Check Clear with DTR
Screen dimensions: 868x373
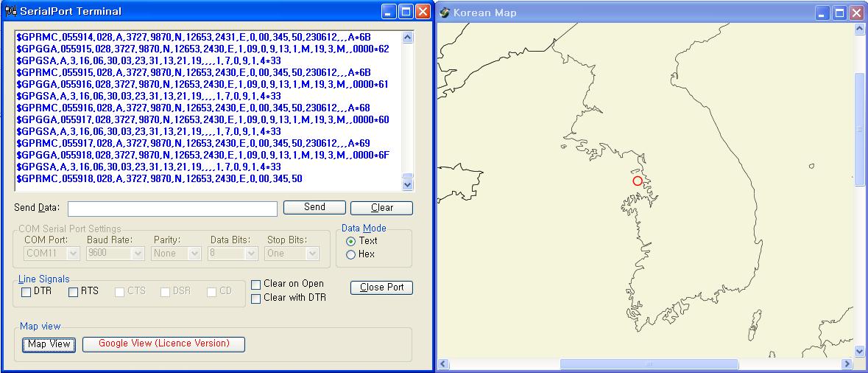pos(255,299)
